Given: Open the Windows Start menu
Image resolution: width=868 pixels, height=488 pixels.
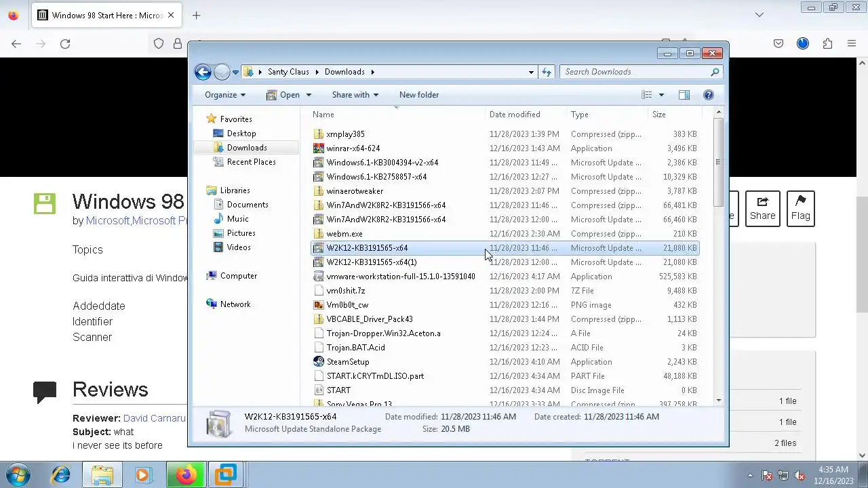Looking at the screenshot, I should (x=18, y=474).
